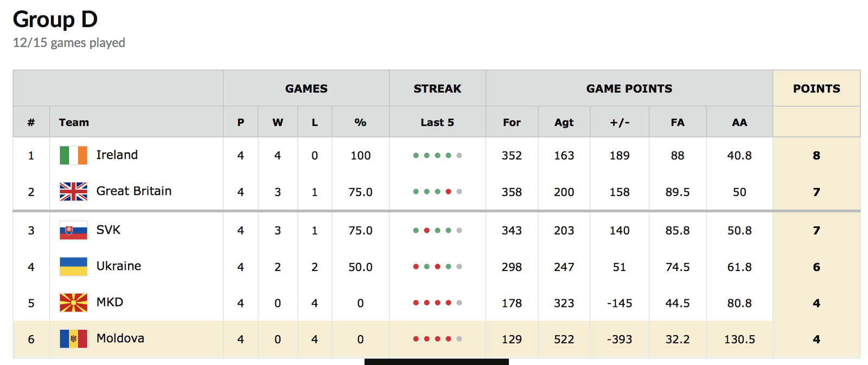Open the Ukraine team link
Screen dimensions: 868x365
pyautogui.click(x=118, y=266)
